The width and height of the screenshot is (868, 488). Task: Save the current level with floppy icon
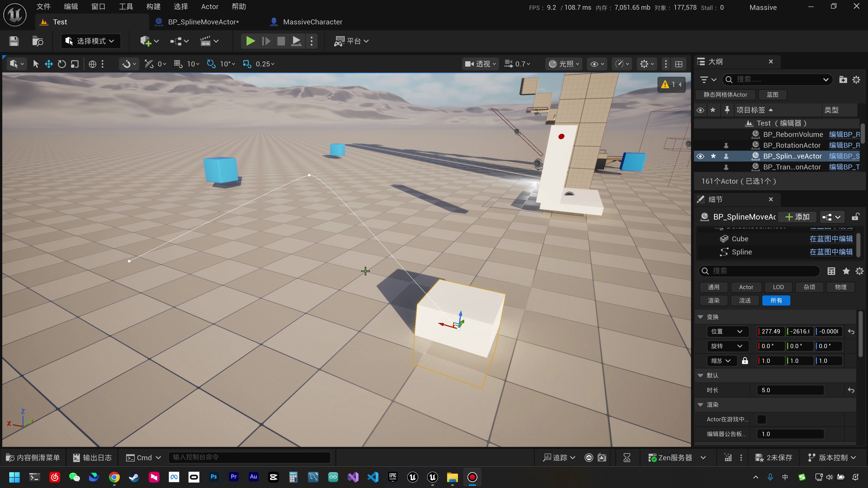point(14,41)
